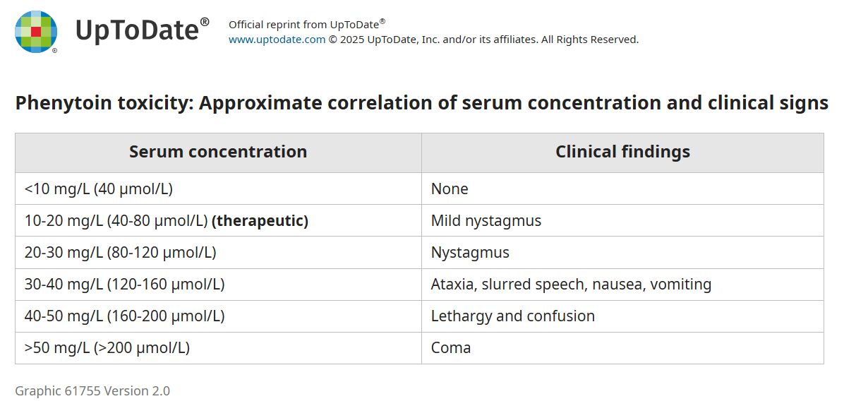Select the <10 mg/L concentration cell
Image resolution: width=868 pixels, height=406 pixels.
(99, 189)
